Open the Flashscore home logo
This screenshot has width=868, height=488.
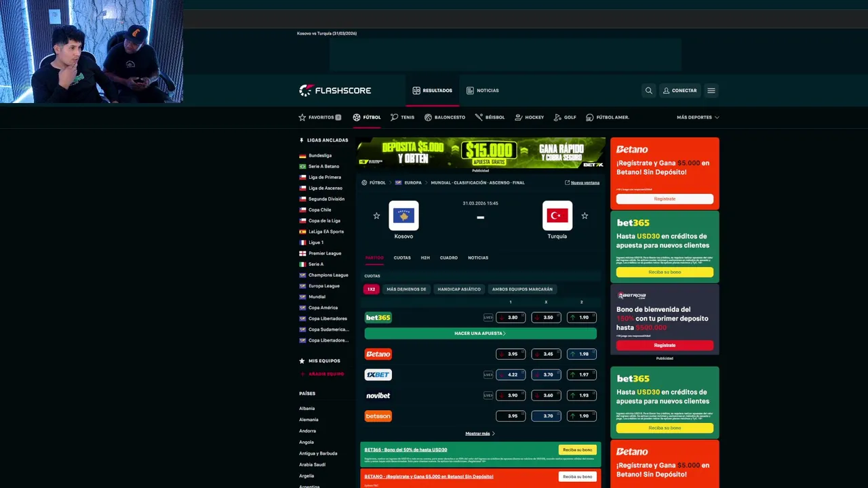click(335, 90)
